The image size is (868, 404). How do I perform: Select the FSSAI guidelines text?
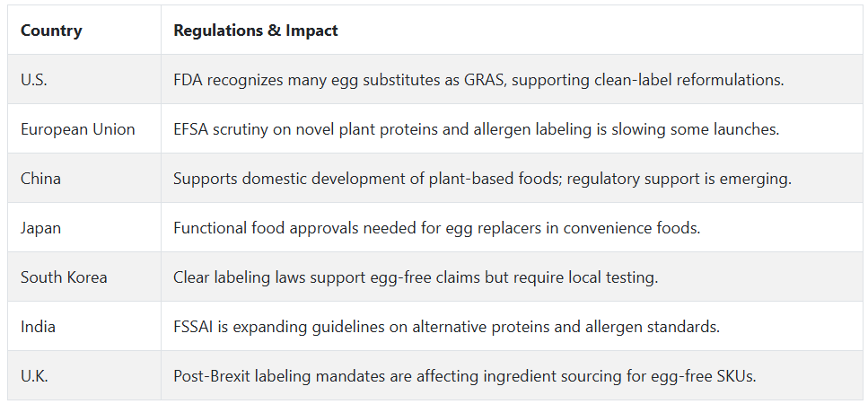point(446,327)
